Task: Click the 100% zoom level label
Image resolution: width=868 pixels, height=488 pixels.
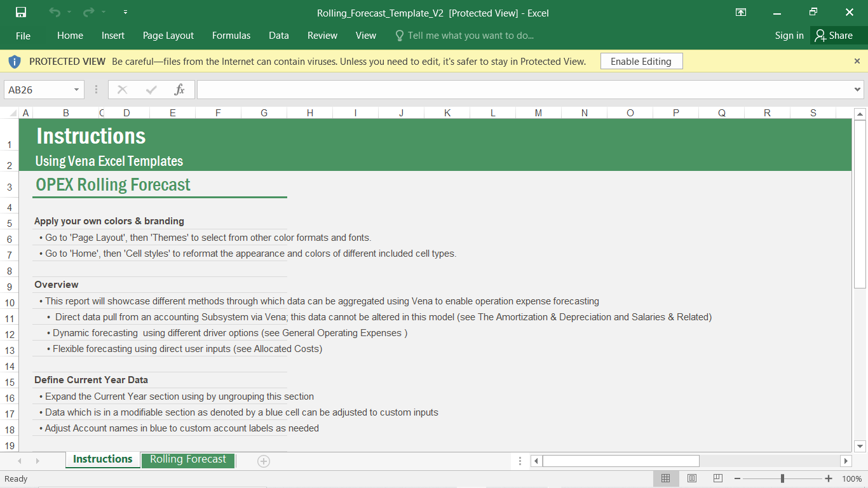Action: [851, 478]
